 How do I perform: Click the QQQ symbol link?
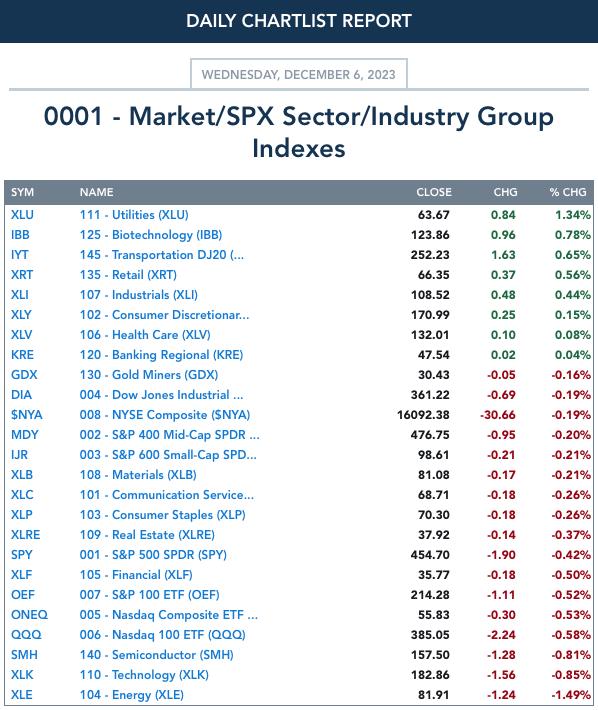[x=26, y=634]
